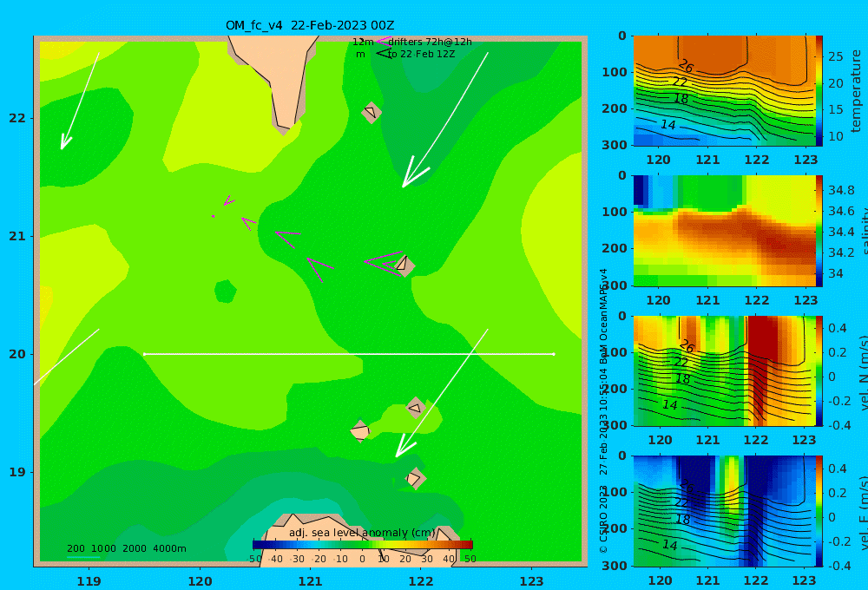Click the white arrowhead near 119E 21.8N
This screenshot has height=590, width=868.
tap(65, 141)
